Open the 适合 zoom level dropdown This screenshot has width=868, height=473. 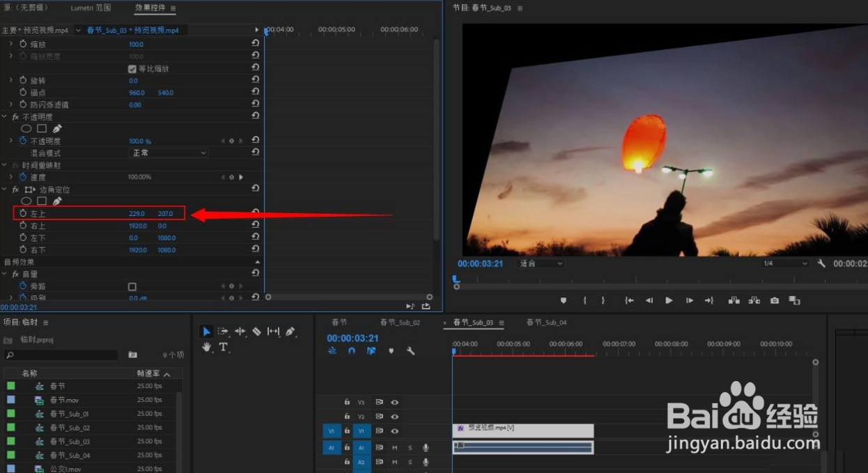point(541,263)
